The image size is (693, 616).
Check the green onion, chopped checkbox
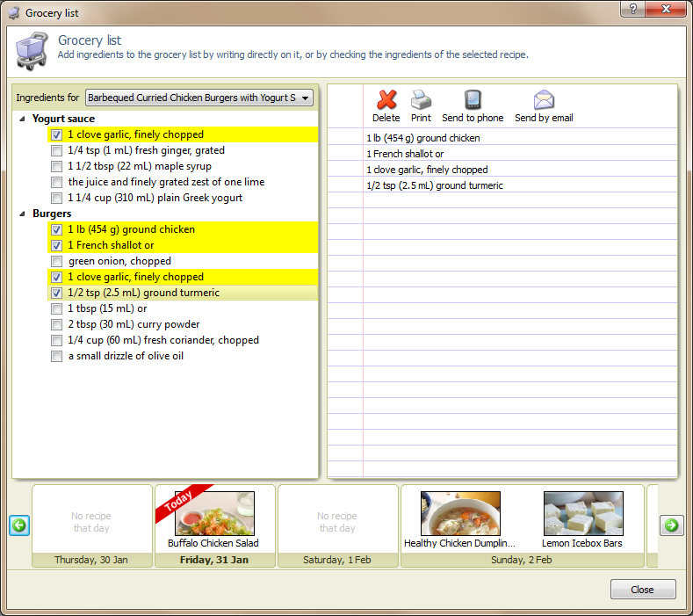click(x=56, y=261)
